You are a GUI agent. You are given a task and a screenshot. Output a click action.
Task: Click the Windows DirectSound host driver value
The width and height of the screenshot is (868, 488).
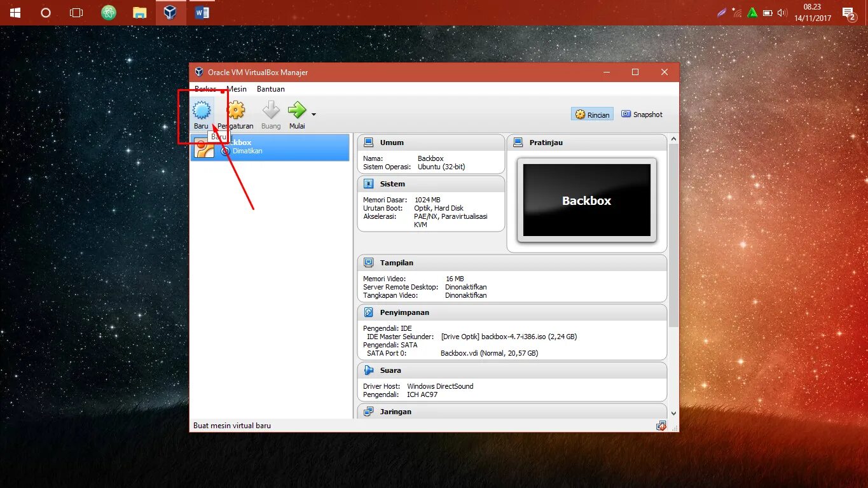(440, 386)
